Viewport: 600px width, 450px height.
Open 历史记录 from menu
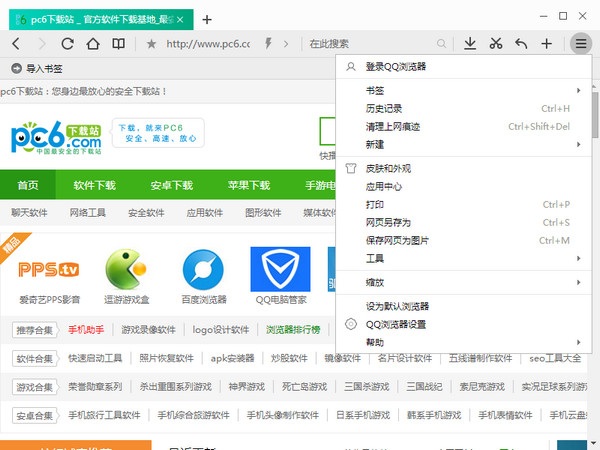tap(464, 109)
